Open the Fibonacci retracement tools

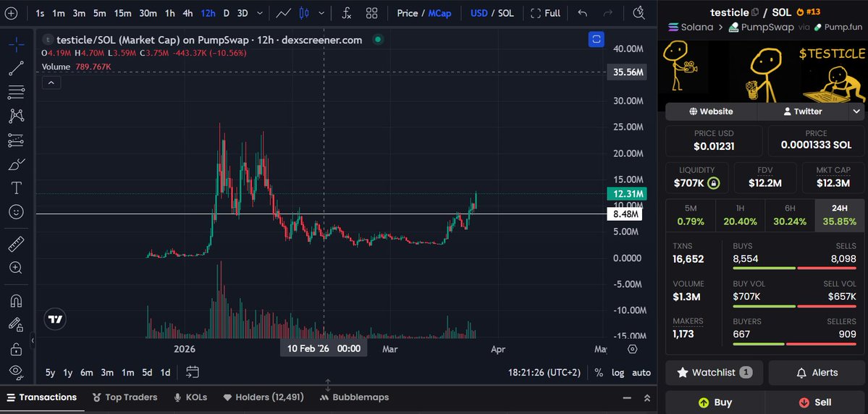click(16, 93)
